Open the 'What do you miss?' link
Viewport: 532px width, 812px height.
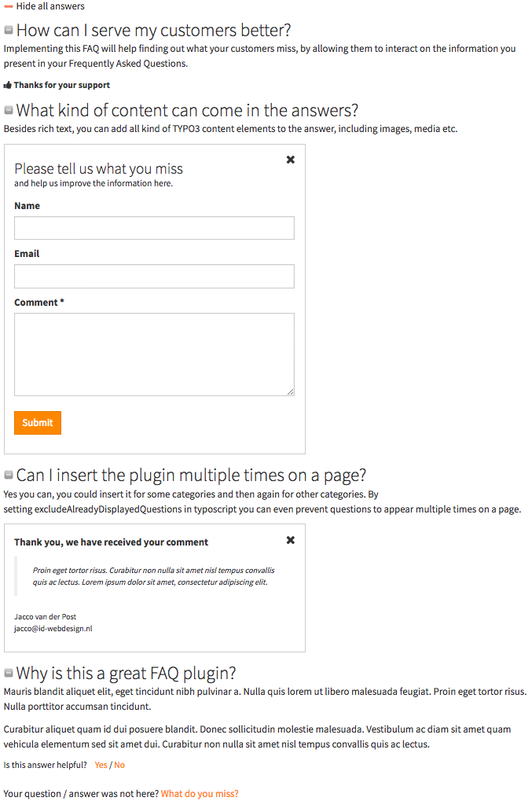200,794
